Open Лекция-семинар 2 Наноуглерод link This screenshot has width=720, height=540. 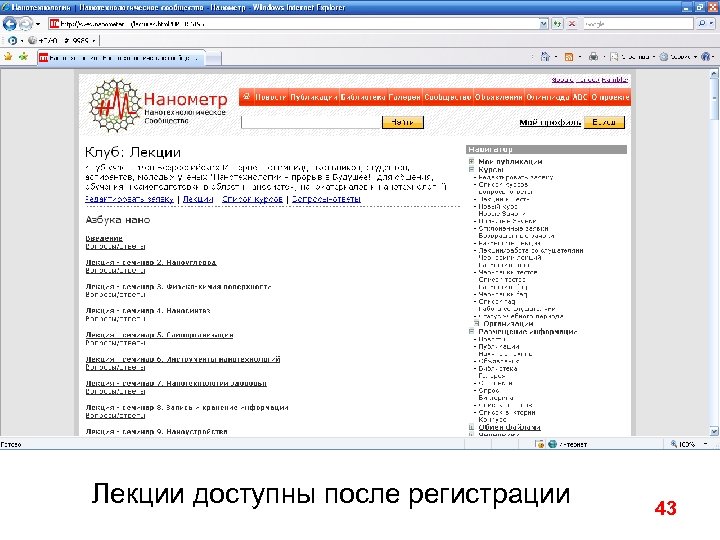click(x=151, y=263)
